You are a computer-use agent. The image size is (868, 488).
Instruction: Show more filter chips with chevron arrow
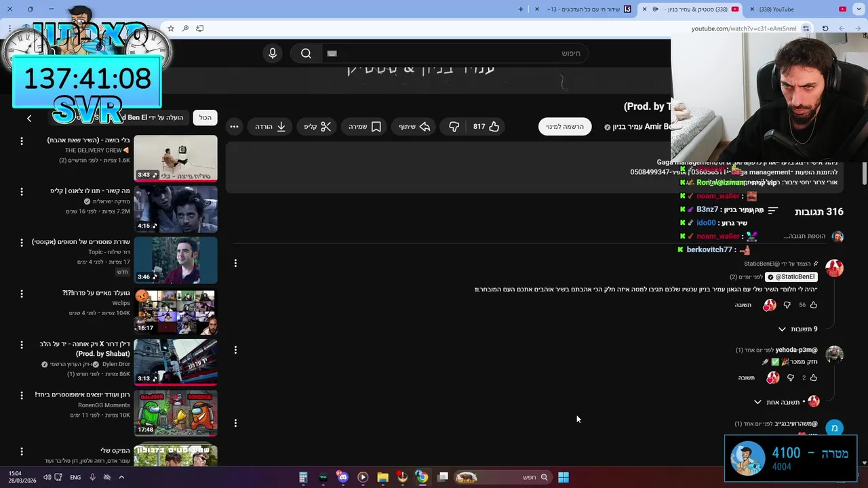29,119
